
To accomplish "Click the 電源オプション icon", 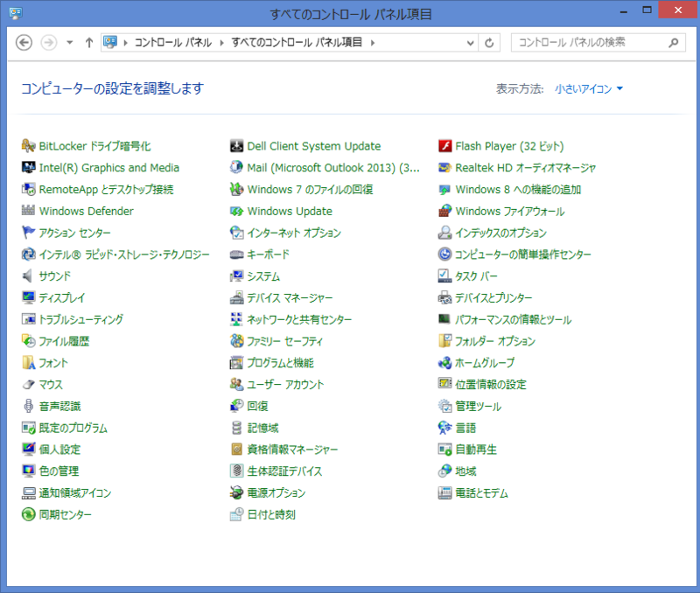I will (236, 492).
